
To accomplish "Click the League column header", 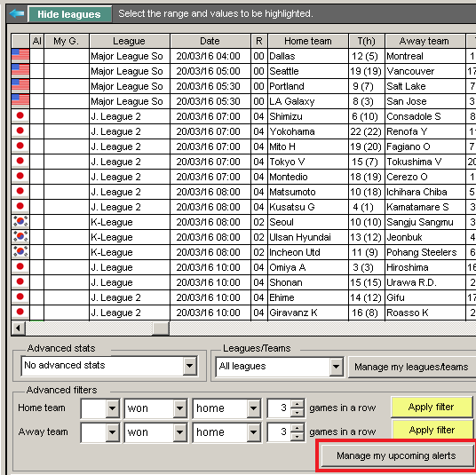I will point(129,41).
